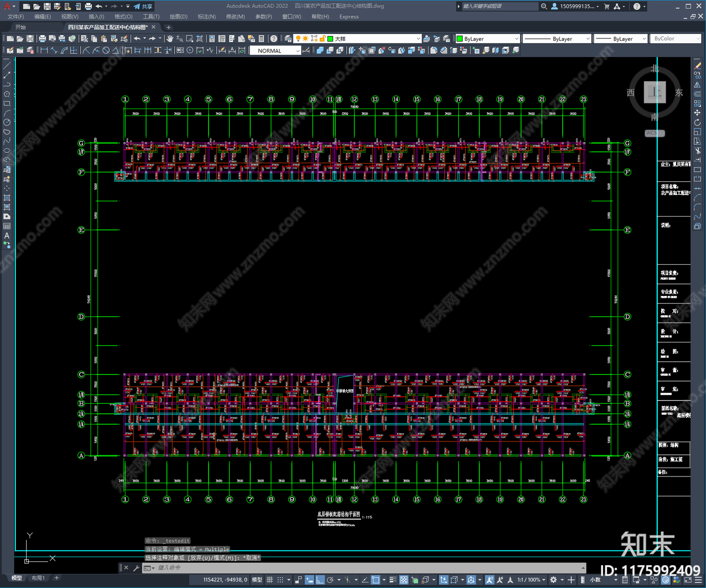Click the Multiline Text tool in draw toolbar

(7, 236)
